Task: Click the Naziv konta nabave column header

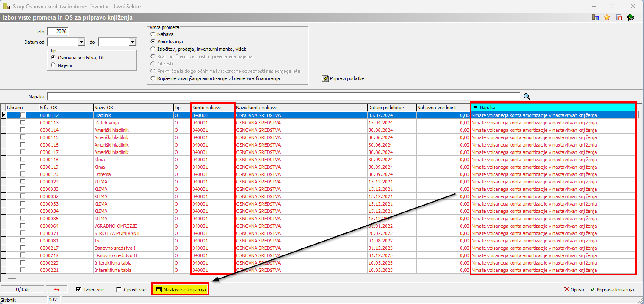Action: pyautogui.click(x=301, y=107)
